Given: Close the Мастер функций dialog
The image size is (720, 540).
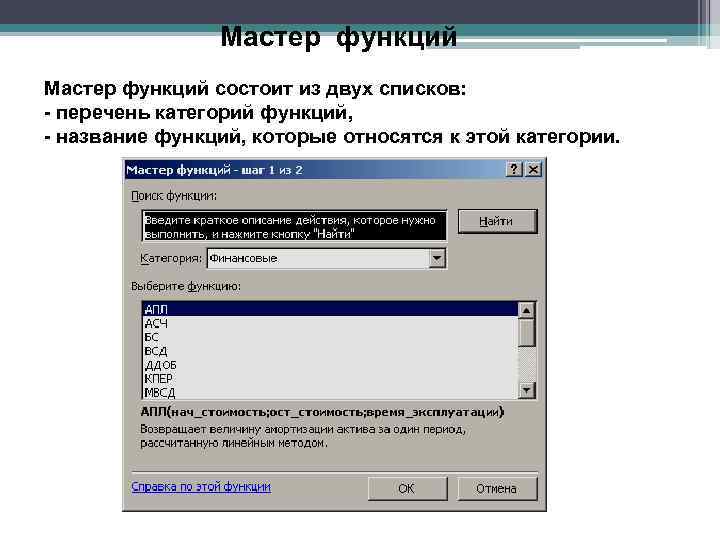Looking at the screenshot, I should tap(533, 169).
